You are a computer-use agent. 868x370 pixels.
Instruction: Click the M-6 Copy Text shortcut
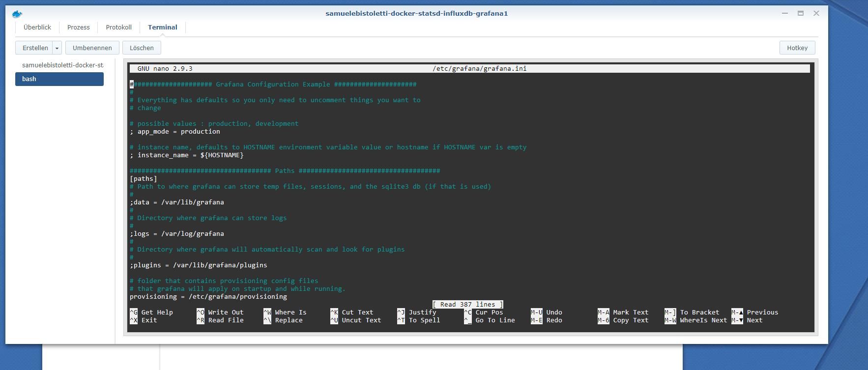point(623,320)
